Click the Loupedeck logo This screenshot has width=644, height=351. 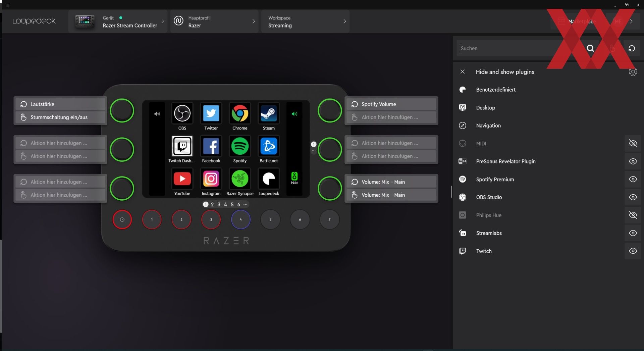pos(34,21)
